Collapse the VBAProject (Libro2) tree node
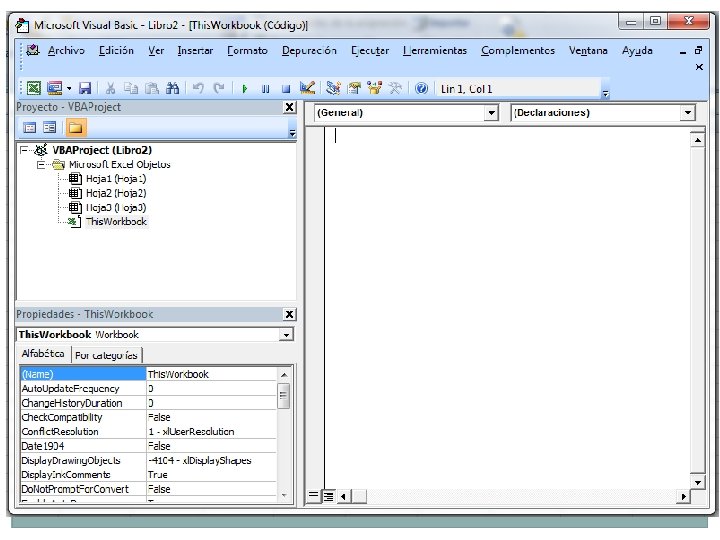The image size is (720, 540). point(24,150)
